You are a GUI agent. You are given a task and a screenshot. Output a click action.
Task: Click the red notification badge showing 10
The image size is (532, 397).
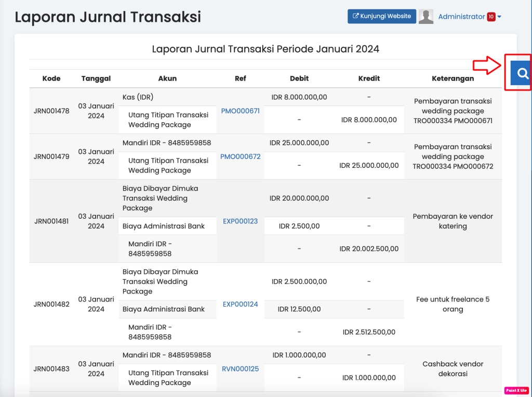(x=491, y=17)
